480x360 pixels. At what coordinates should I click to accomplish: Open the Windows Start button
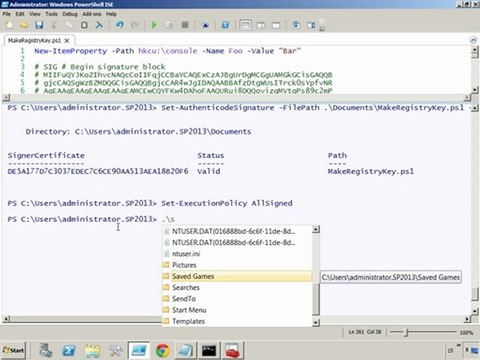pyautogui.click(x=14, y=351)
